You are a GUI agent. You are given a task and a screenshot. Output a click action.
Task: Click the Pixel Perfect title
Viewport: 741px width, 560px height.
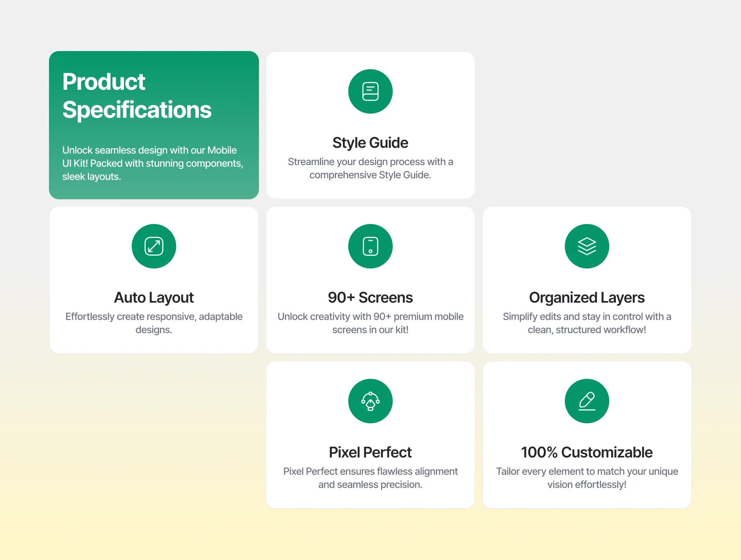tap(370, 453)
